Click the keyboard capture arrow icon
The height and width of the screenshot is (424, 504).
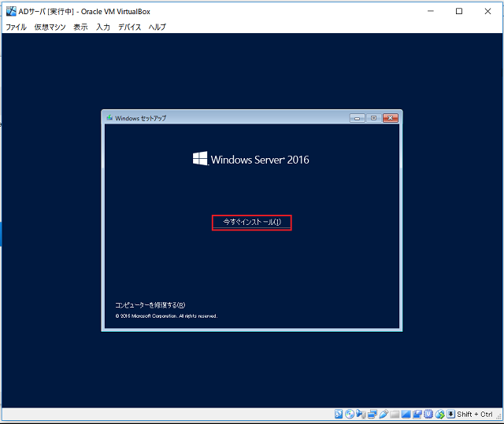tap(451, 415)
